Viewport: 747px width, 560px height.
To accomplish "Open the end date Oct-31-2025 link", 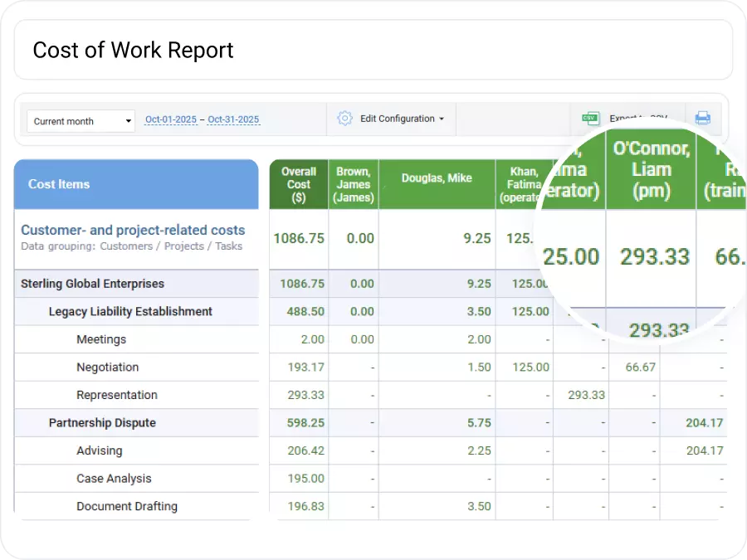I will (x=233, y=119).
